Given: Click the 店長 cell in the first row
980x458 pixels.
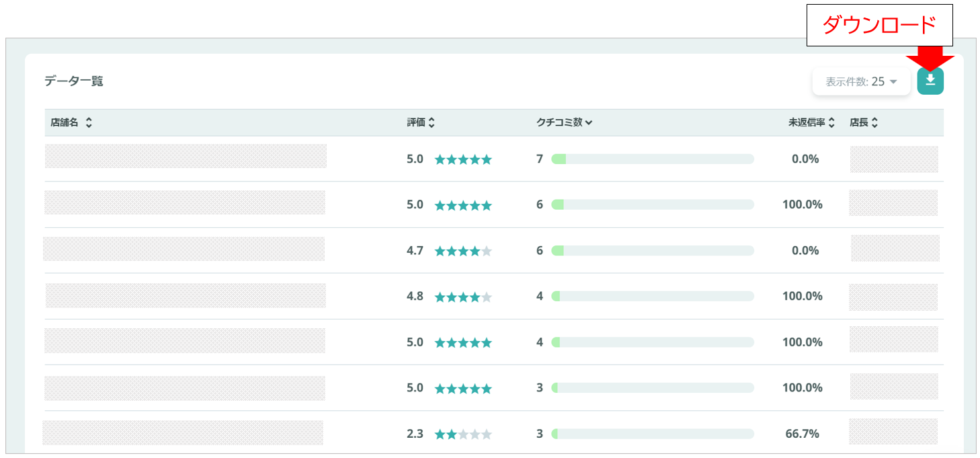Looking at the screenshot, I should pyautogui.click(x=893, y=159).
